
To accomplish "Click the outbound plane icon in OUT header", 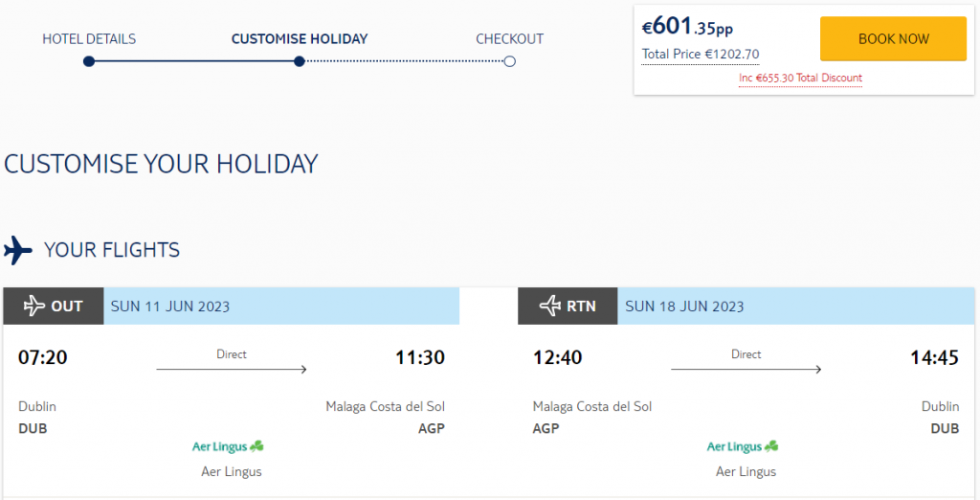I will pos(33,306).
